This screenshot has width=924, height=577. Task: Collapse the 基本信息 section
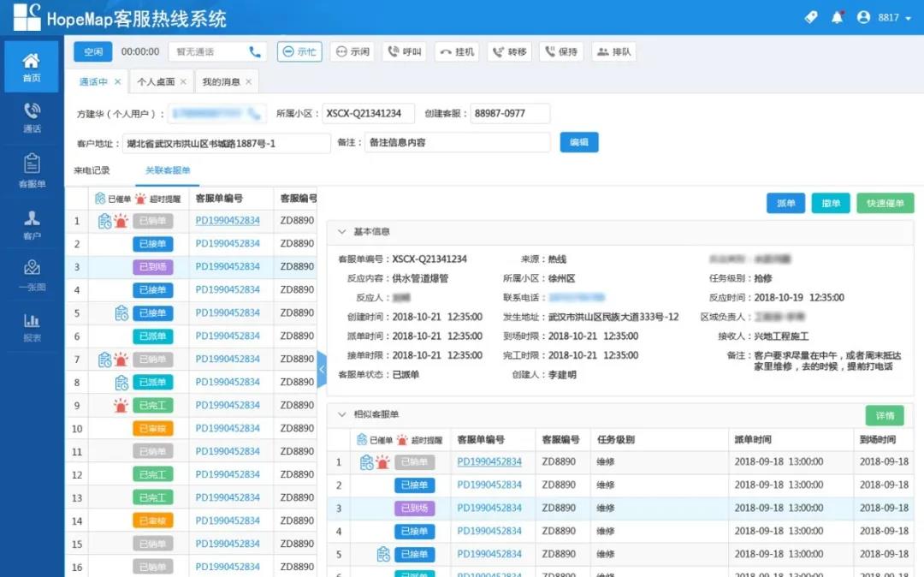click(341, 232)
